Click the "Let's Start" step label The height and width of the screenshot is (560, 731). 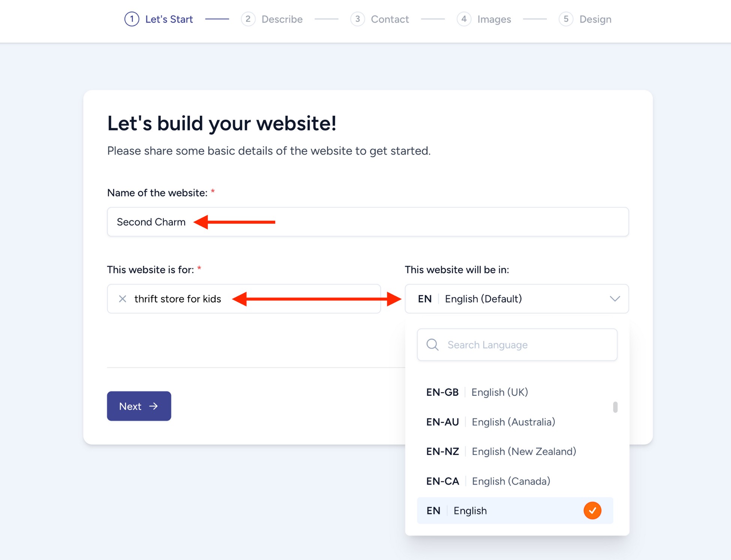tap(169, 19)
